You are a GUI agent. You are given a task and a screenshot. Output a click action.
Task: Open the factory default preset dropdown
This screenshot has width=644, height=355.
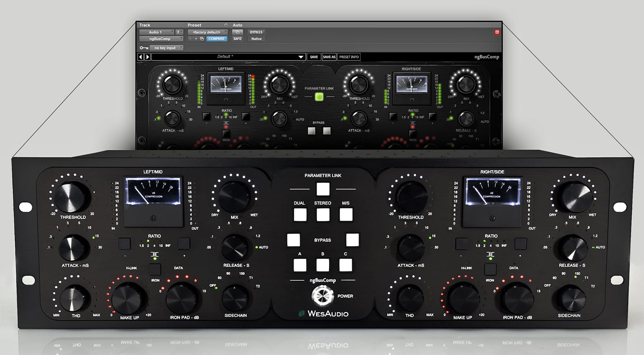[x=207, y=32]
